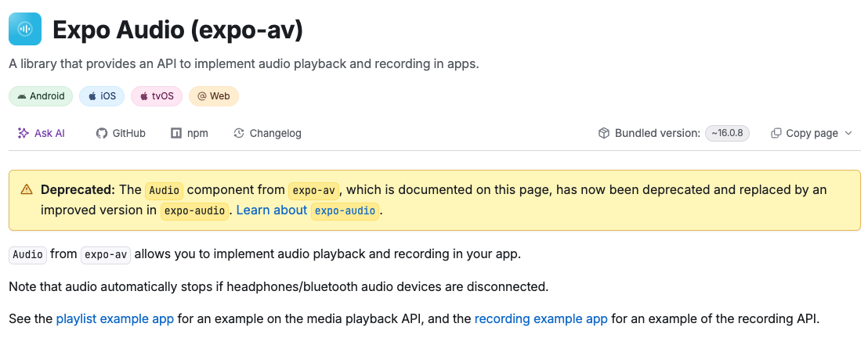
Task: Click the Apple icon in iOS badge
Action: 92,96
